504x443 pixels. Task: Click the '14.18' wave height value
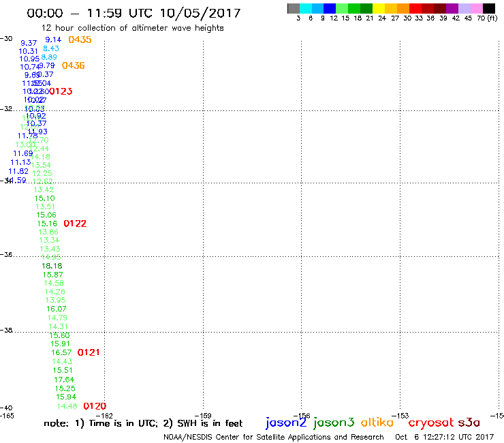pyautogui.click(x=40, y=157)
